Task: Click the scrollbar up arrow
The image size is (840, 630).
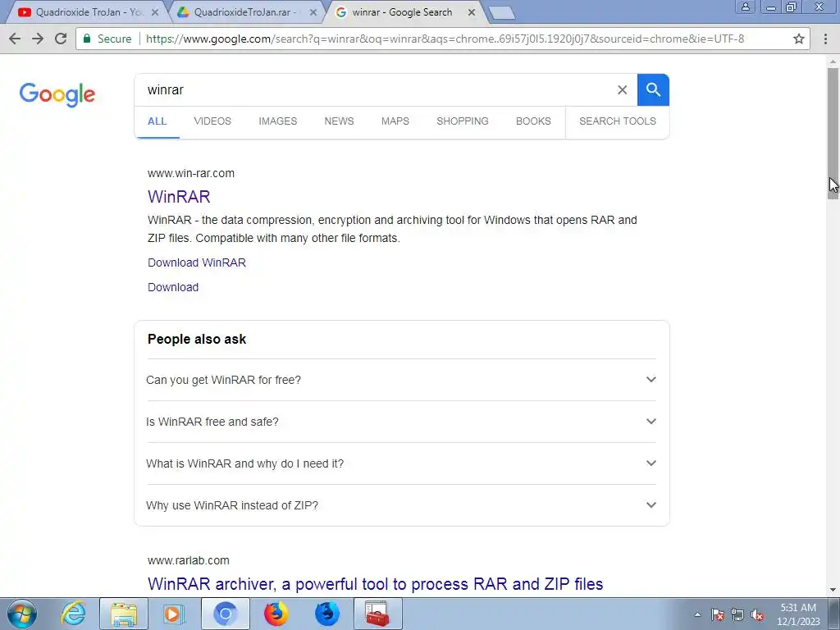Action: click(833, 61)
